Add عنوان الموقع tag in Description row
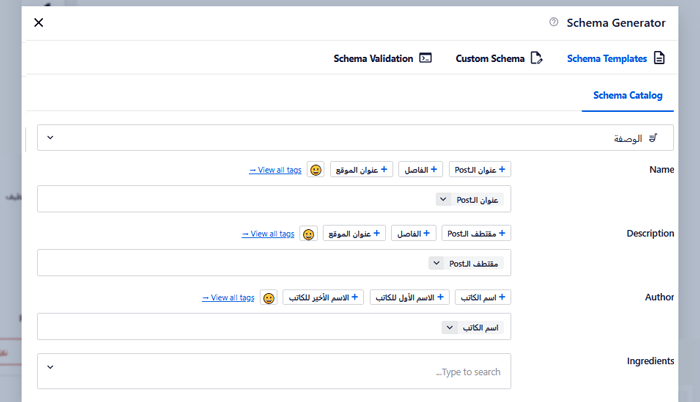Screen dimensions: 700x402 pyautogui.click(x=354, y=233)
